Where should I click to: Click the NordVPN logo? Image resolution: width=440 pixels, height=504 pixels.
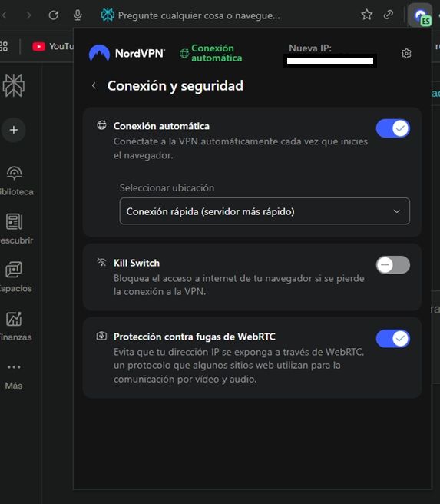(x=127, y=53)
